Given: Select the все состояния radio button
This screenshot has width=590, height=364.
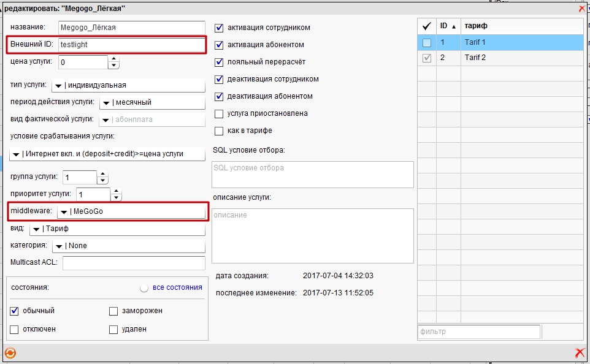Looking at the screenshot, I should click(144, 287).
